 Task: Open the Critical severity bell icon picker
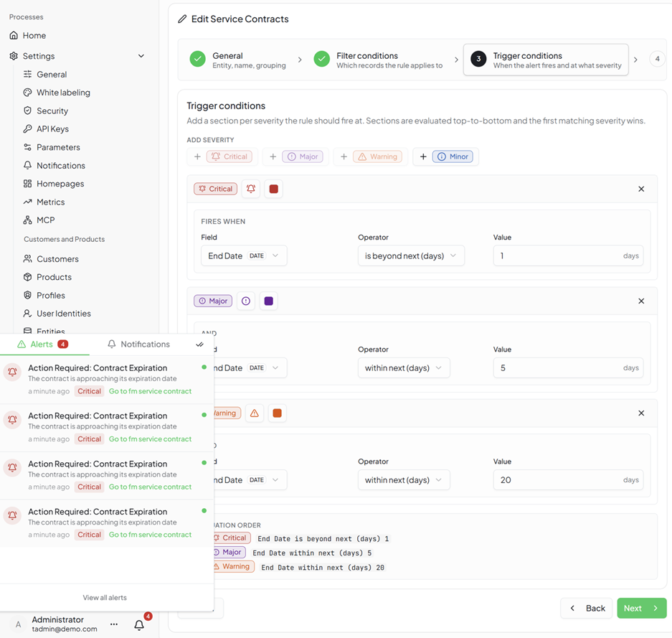[x=251, y=189]
